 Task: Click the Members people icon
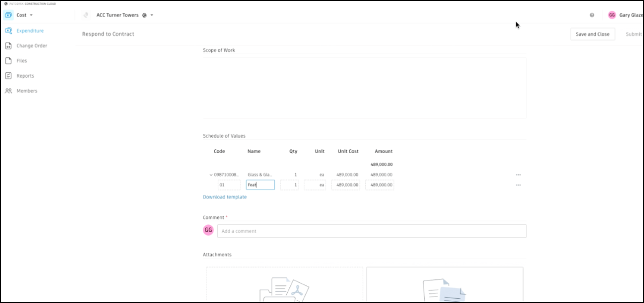[x=9, y=90]
